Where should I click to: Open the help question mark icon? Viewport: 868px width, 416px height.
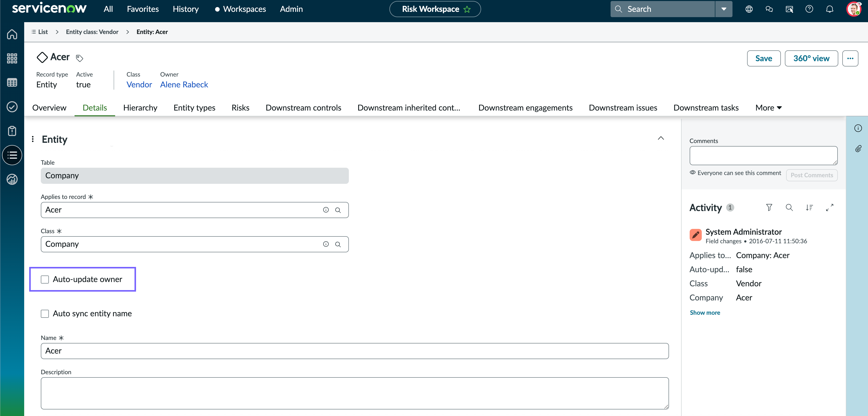809,9
